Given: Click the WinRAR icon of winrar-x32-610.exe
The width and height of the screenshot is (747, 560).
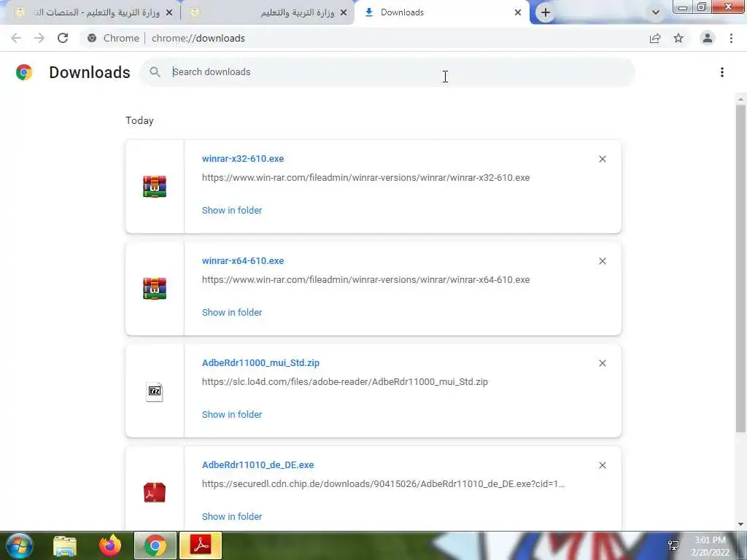Looking at the screenshot, I should click(x=155, y=186).
